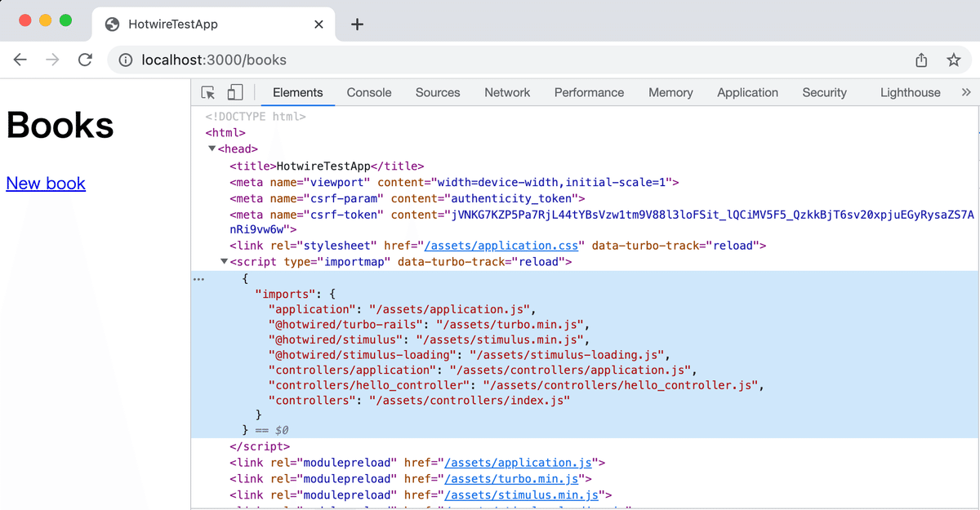Click the "application" import mapping line
This screenshot has width=980, height=510.
(x=401, y=309)
